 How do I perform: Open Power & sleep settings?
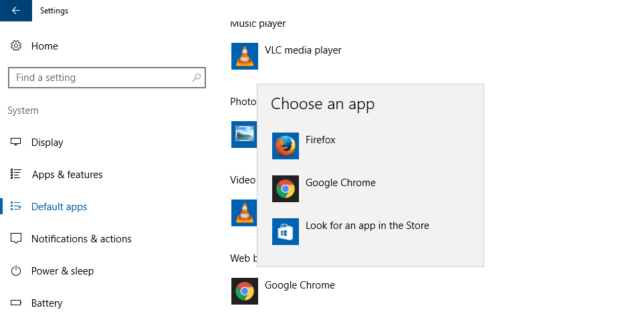point(62,271)
